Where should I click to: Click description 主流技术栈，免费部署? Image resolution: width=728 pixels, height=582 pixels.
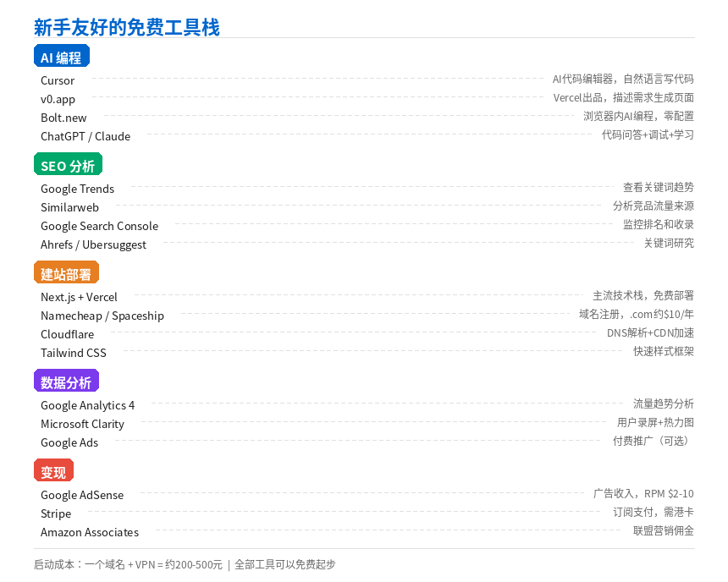click(x=643, y=295)
